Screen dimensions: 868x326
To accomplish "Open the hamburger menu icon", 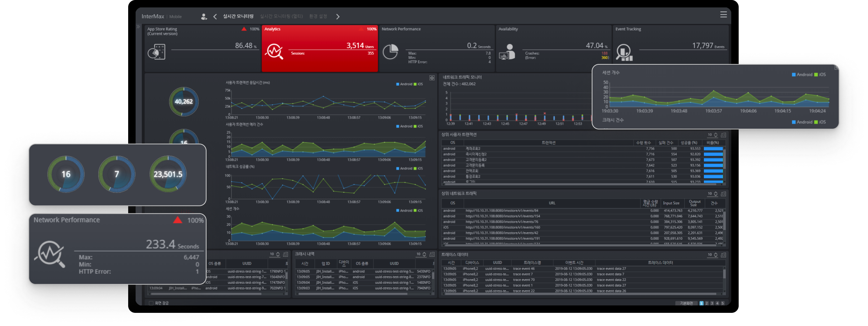I will point(723,15).
